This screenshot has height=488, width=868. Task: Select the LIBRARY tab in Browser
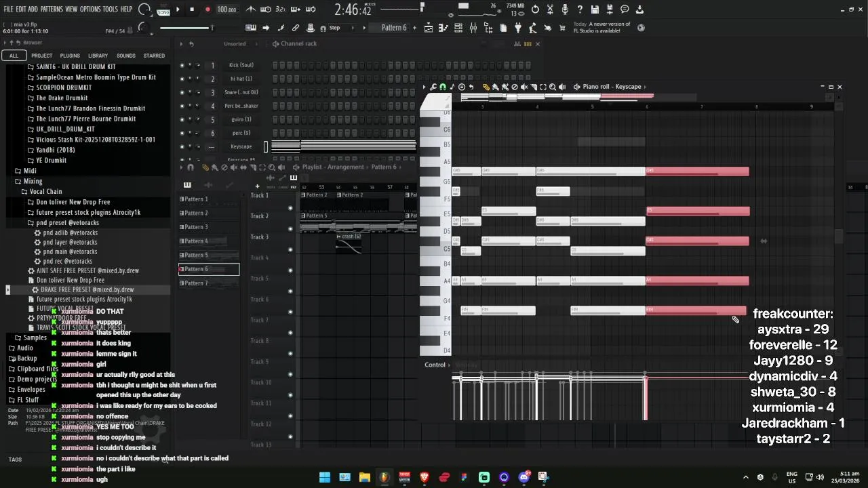98,56
